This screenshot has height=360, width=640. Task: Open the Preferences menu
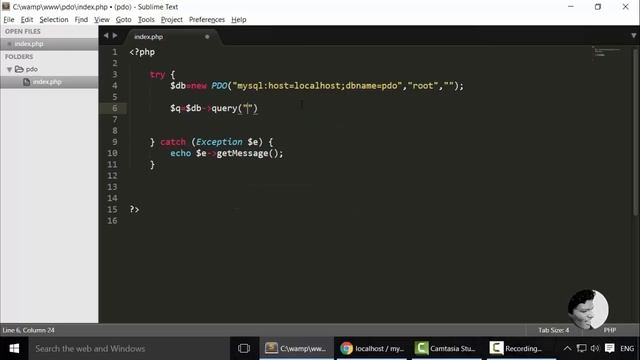(x=207, y=20)
